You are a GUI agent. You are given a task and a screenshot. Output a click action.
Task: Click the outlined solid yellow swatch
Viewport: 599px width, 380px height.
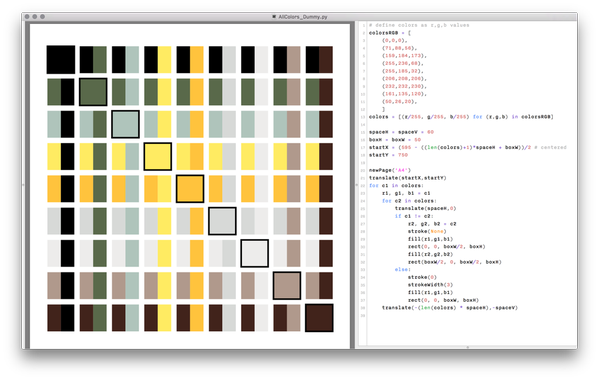click(158, 157)
